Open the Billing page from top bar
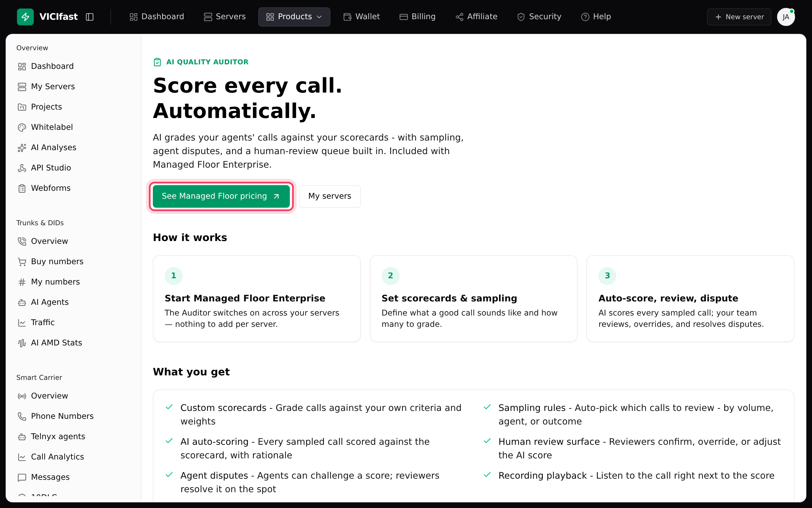The image size is (812, 508). 417,17
